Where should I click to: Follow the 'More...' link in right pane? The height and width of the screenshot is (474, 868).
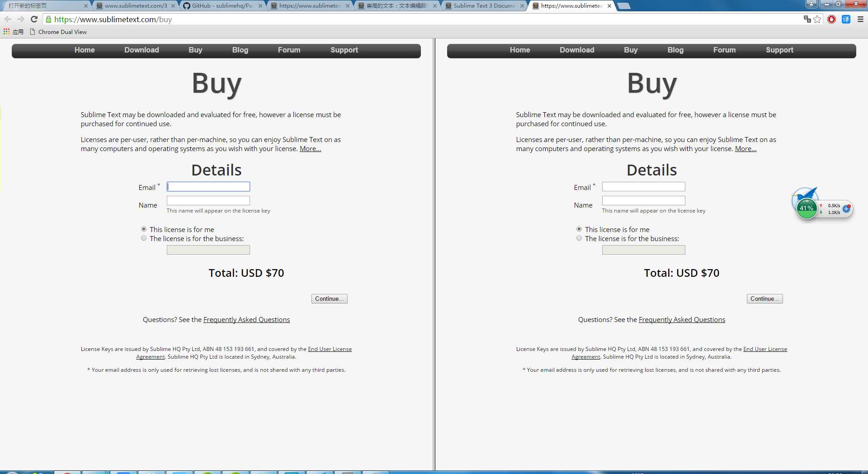[745, 149]
